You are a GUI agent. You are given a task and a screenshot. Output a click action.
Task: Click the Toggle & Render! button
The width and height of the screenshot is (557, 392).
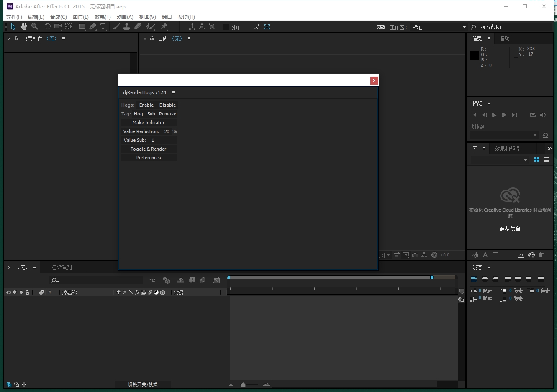tap(149, 149)
